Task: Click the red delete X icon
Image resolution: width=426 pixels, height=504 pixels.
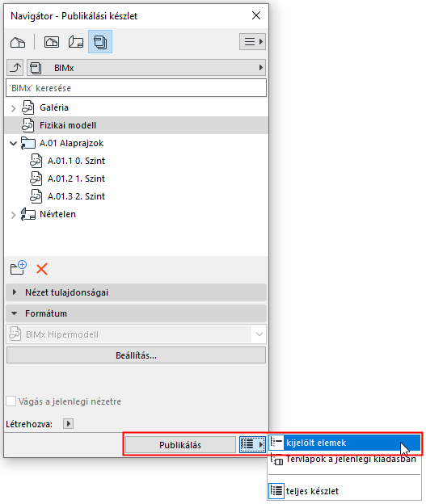Action: tap(42, 269)
